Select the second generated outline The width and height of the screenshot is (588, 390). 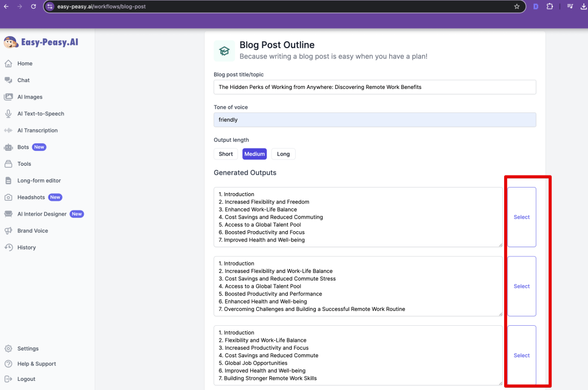[521, 286]
